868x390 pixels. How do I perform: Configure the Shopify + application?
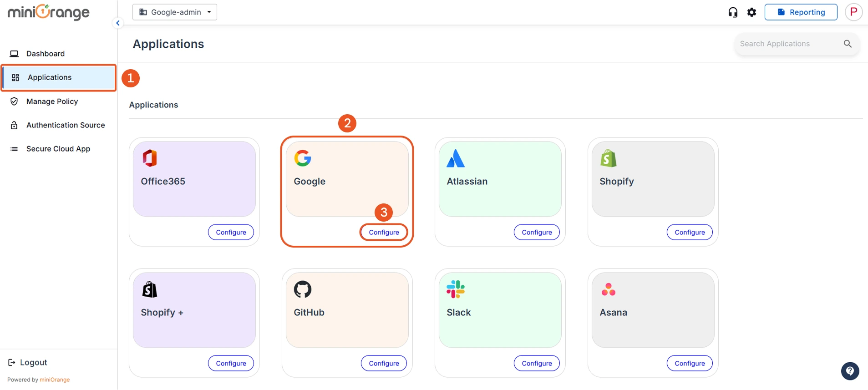231,363
